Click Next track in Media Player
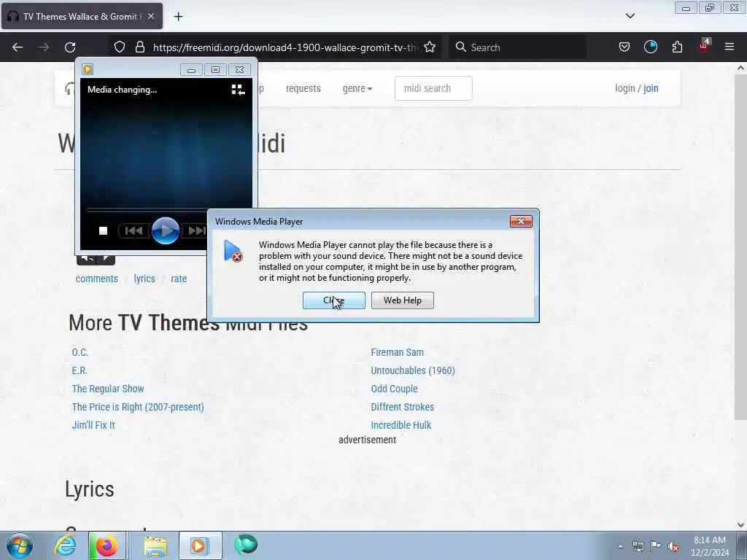The image size is (747, 560). pos(196,231)
